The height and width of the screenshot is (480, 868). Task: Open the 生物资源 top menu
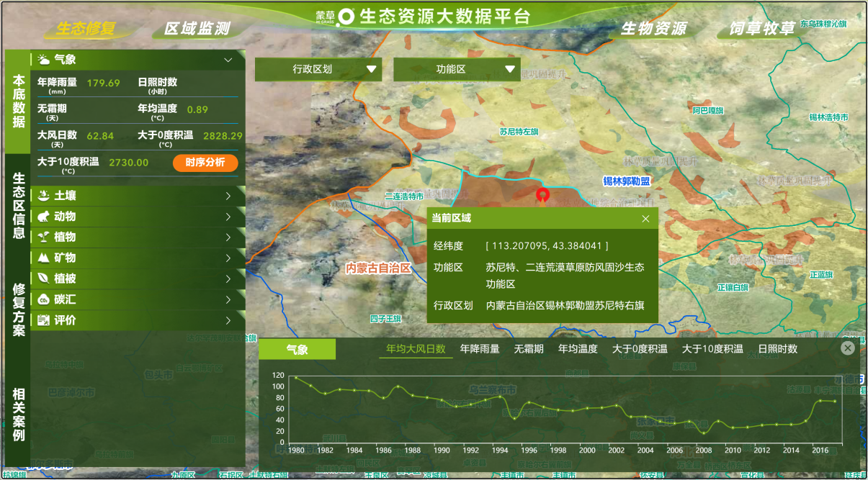click(654, 29)
